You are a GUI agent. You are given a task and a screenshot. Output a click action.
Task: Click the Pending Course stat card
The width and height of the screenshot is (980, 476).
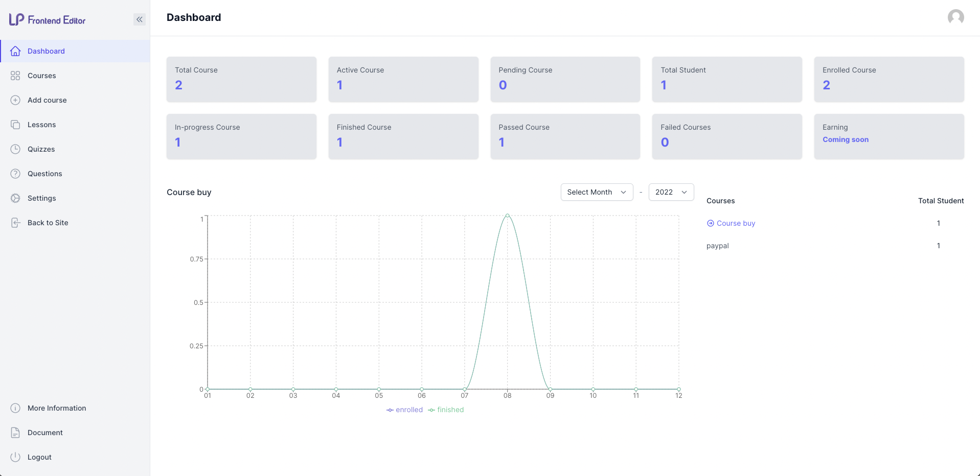point(565,79)
